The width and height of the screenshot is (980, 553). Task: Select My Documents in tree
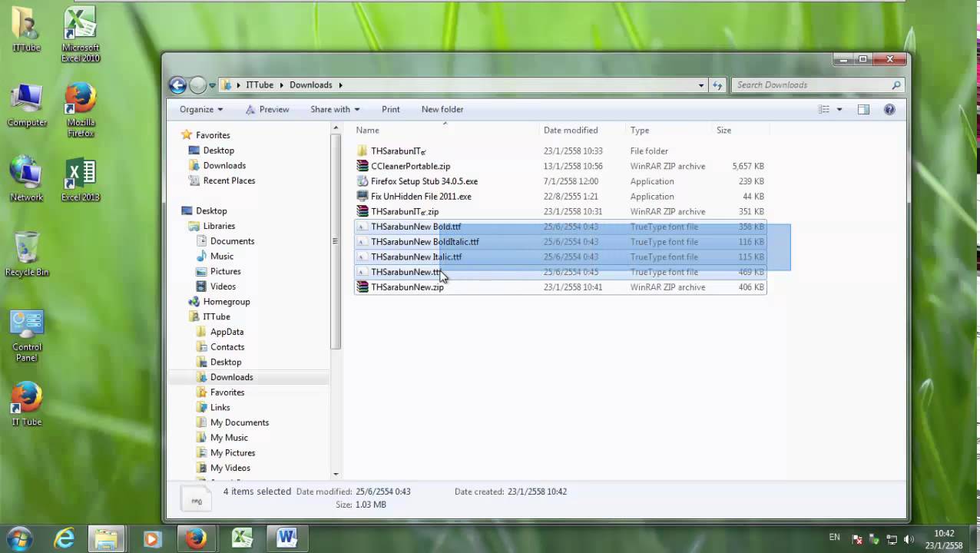(240, 422)
